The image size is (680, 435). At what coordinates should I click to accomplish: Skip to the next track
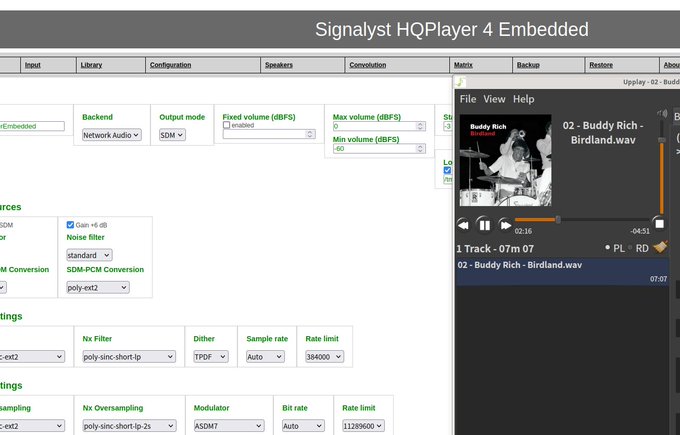[x=506, y=225]
